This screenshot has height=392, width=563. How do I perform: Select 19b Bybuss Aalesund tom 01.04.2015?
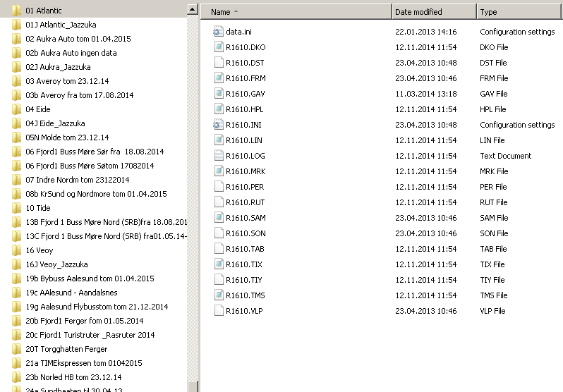90,278
